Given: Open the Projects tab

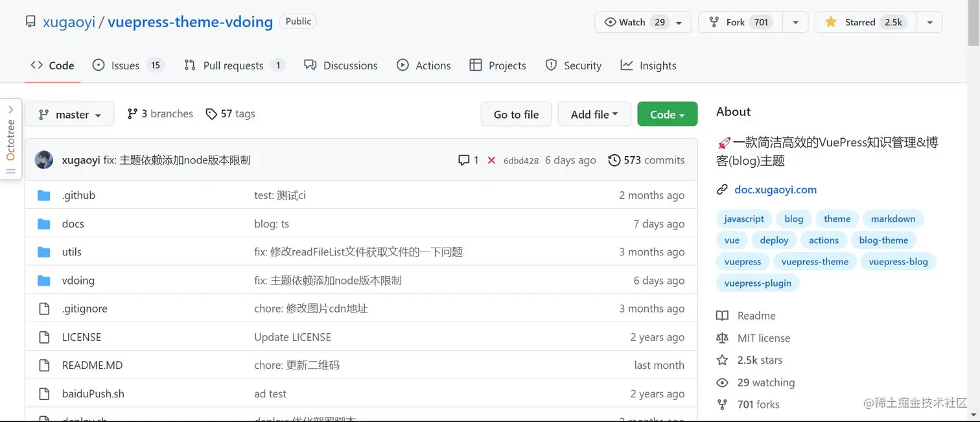Looking at the screenshot, I should (498, 65).
